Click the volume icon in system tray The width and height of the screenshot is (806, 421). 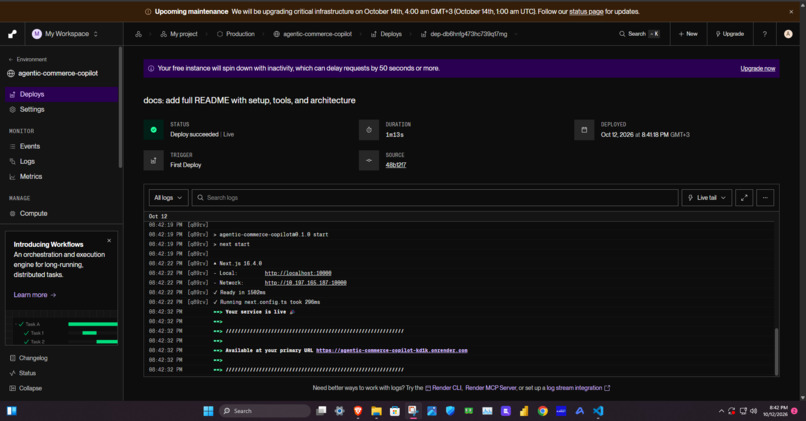pyautogui.click(x=754, y=411)
